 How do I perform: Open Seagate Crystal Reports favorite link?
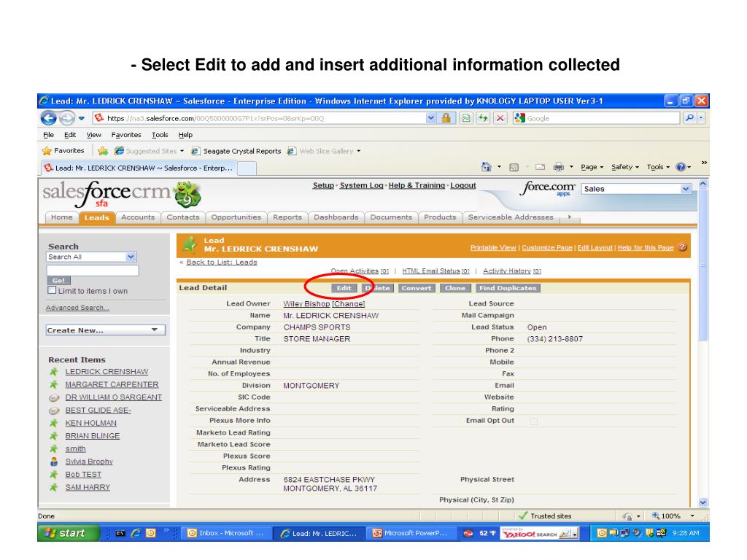tap(236, 151)
